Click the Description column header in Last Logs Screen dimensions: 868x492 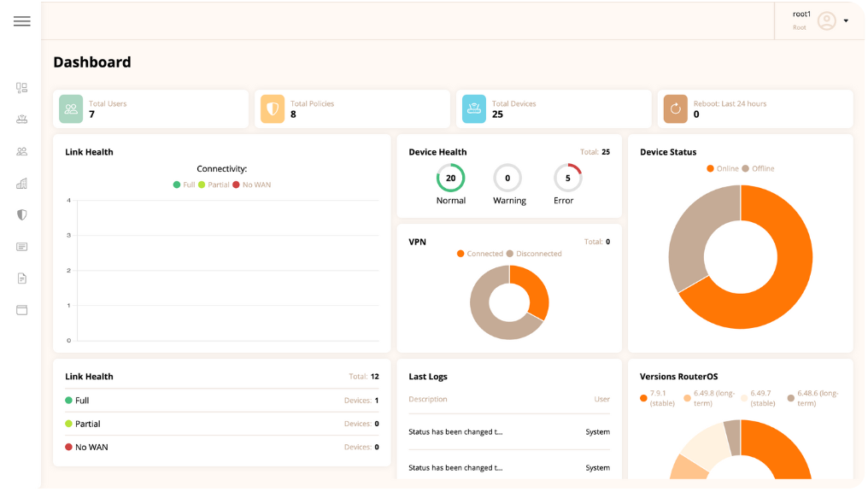[x=428, y=399]
